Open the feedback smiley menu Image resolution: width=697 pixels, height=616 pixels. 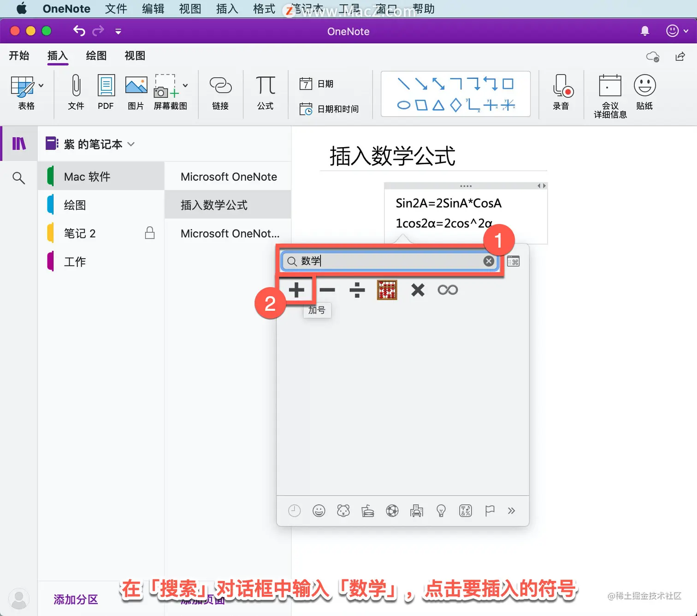click(x=677, y=31)
